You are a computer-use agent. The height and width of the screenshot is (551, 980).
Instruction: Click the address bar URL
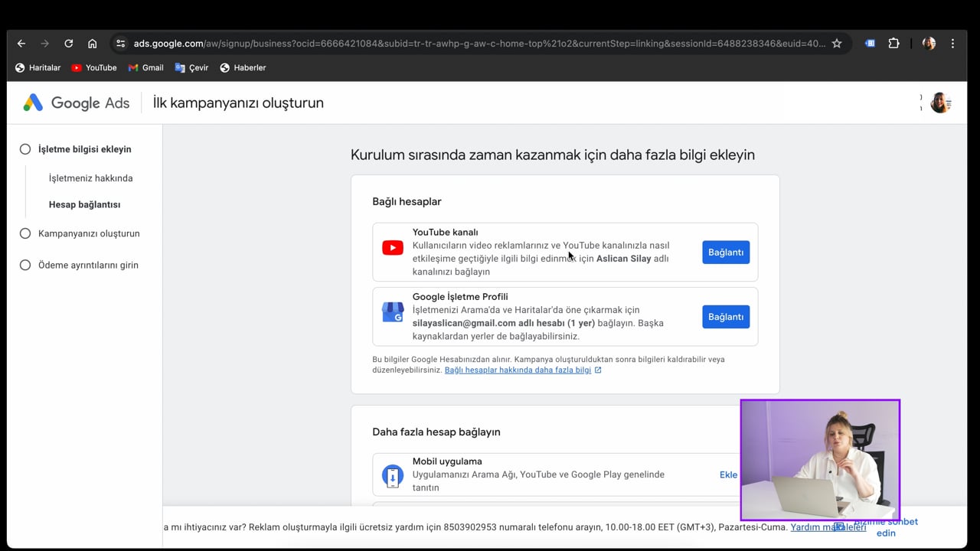pyautogui.click(x=479, y=44)
